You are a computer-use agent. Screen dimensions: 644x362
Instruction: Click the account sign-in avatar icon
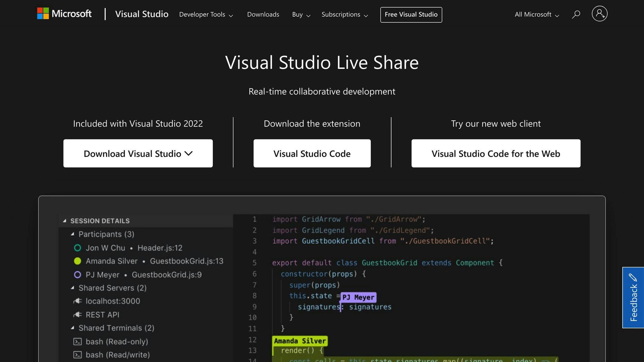(599, 14)
